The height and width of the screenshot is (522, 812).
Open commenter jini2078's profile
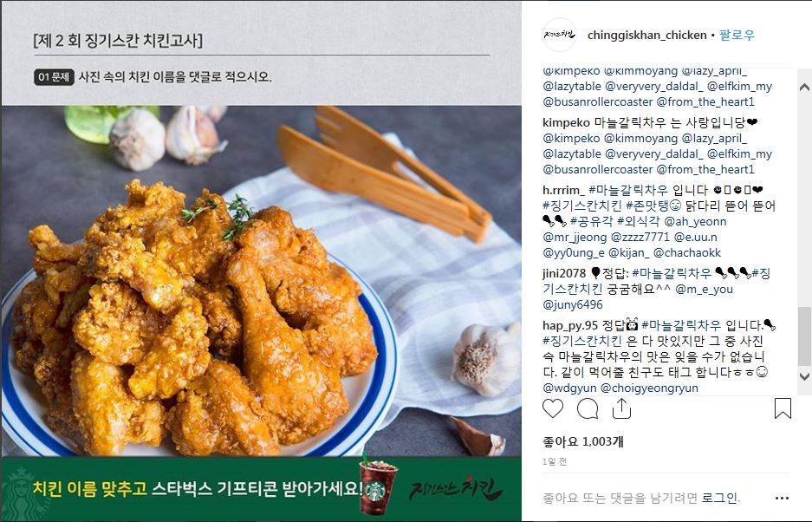tap(564, 273)
